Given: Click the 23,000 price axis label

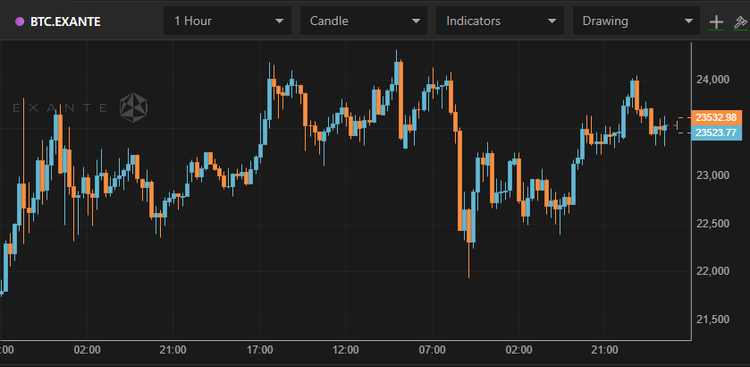Looking at the screenshot, I should pyautogui.click(x=713, y=176).
